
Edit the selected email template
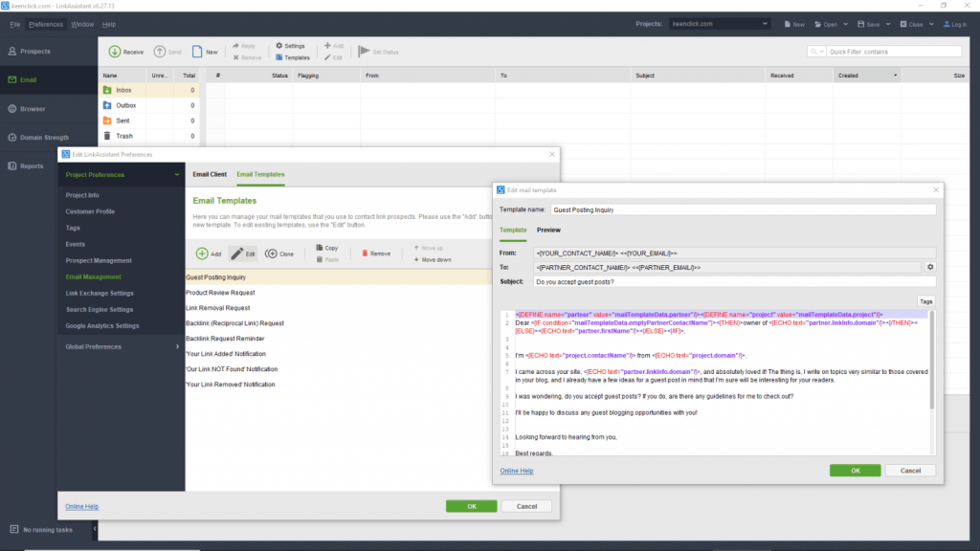click(243, 253)
